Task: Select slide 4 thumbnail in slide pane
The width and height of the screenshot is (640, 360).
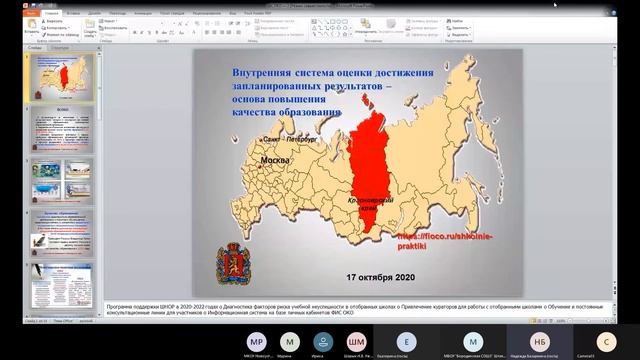Action: pos(62,233)
